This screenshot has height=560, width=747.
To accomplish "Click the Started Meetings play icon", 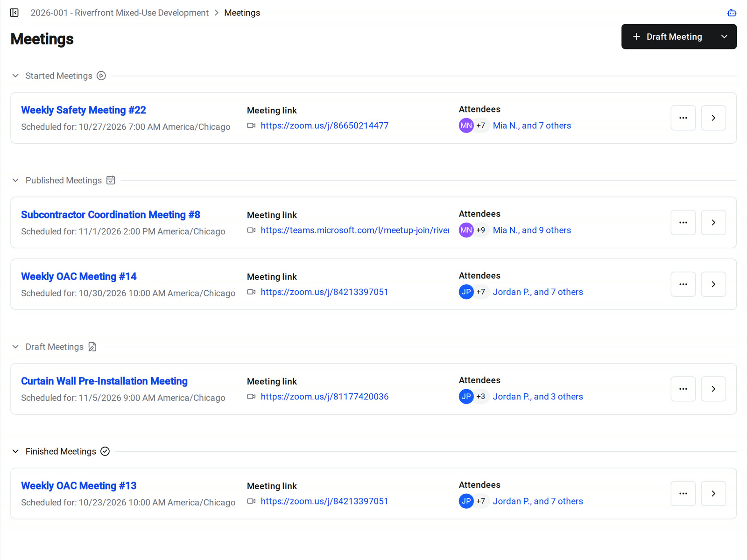I will coord(101,76).
